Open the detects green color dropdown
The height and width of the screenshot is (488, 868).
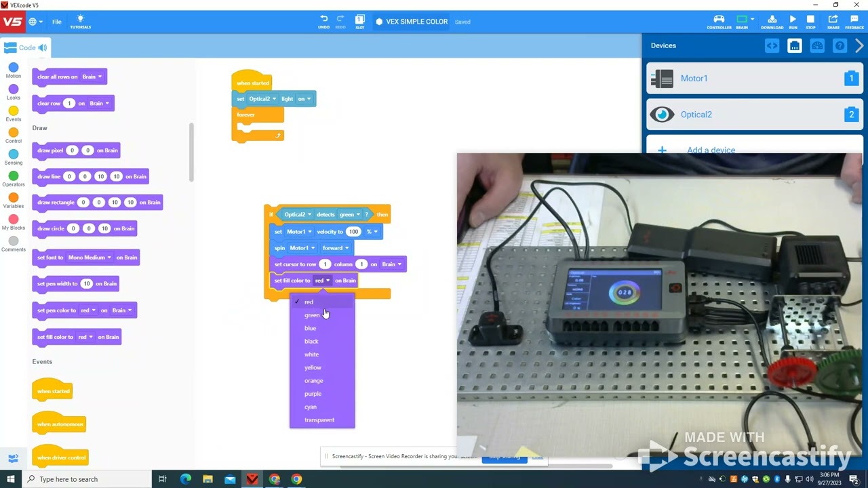350,215
